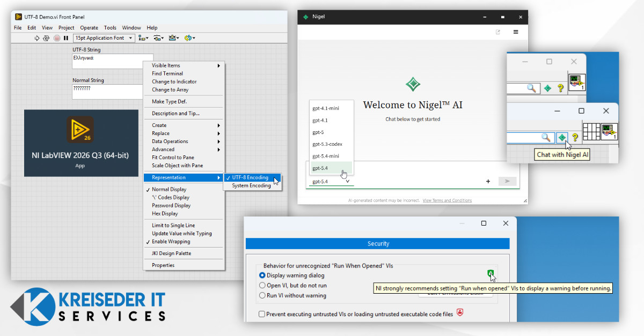Viewport: 644px width, 336px height.
Task: Click the Pause icon in LabVIEW toolbar
Action: (66, 38)
